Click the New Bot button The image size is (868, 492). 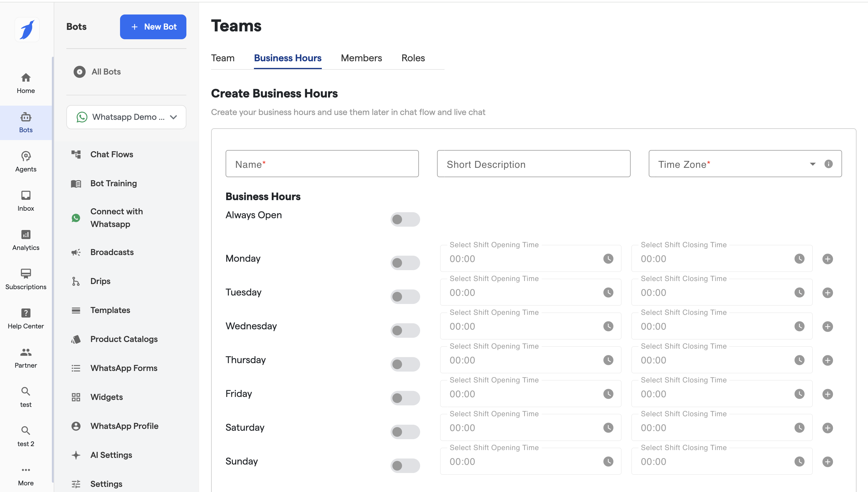click(x=153, y=27)
